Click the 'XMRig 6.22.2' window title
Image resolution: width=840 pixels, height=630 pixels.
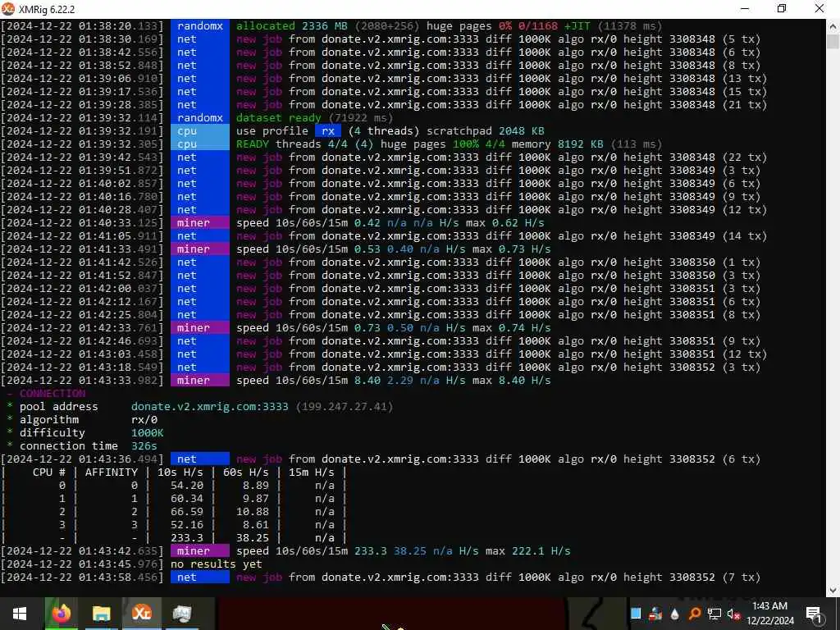point(47,9)
